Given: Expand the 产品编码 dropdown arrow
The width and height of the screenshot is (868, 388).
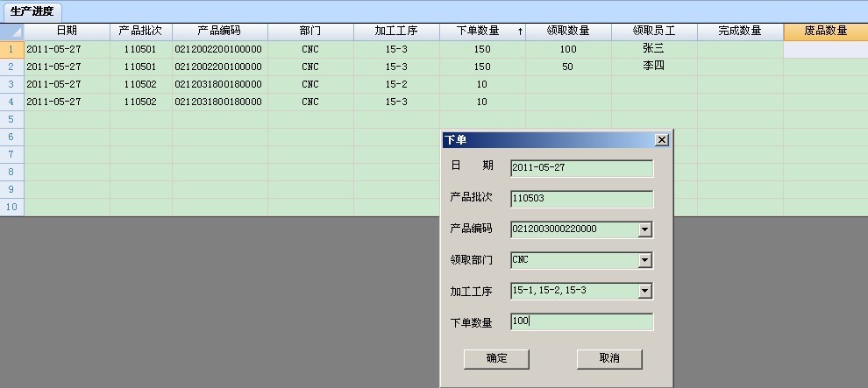Looking at the screenshot, I should click(x=645, y=229).
